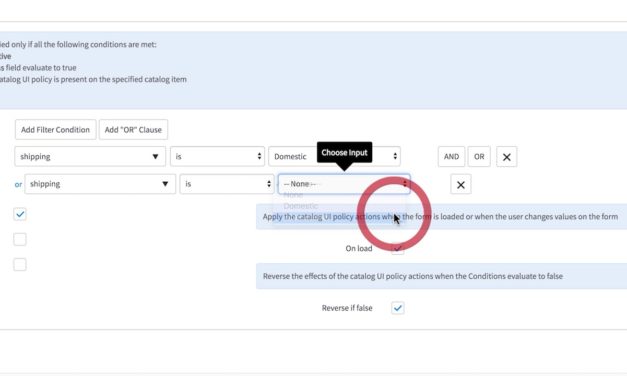Open the first row 'is' operator dropdown
The width and height of the screenshot is (627, 376).
(217, 156)
